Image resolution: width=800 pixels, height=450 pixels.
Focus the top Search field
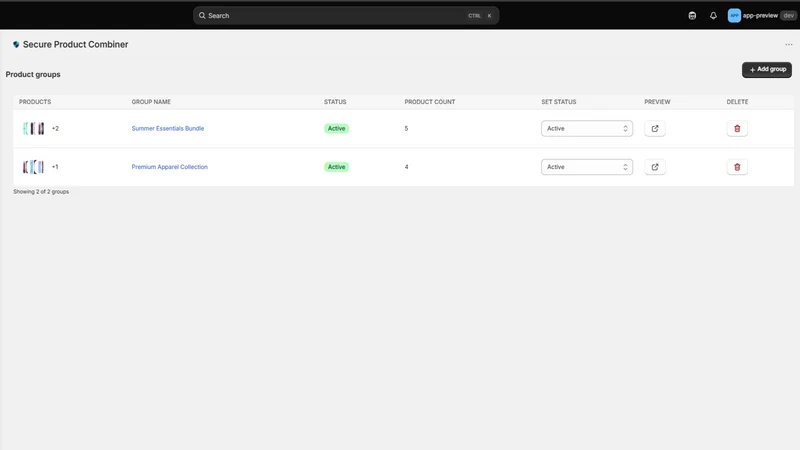pyautogui.click(x=346, y=16)
